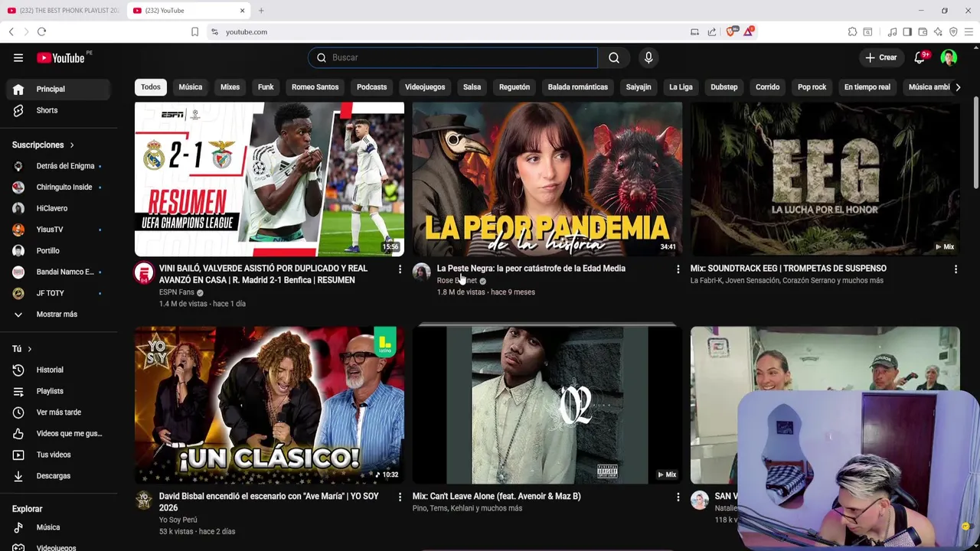Viewport: 980px width, 551px height.
Task: Expand the Tú section
Action: [x=21, y=349]
